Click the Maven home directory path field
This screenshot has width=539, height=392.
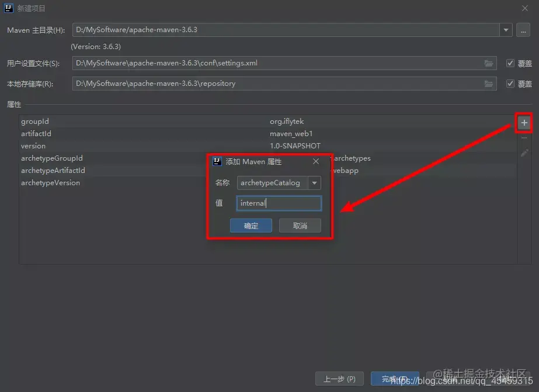[286, 30]
